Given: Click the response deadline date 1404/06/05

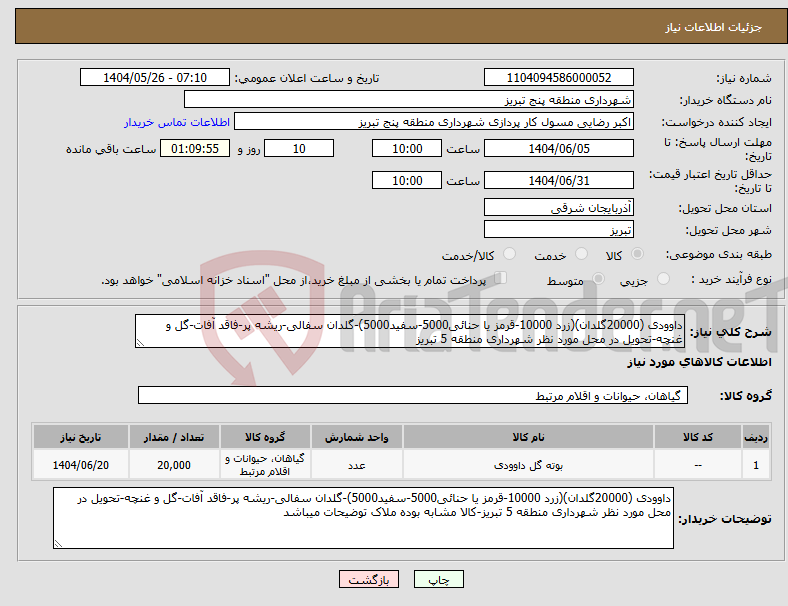Looking at the screenshot, I should pos(559,149).
